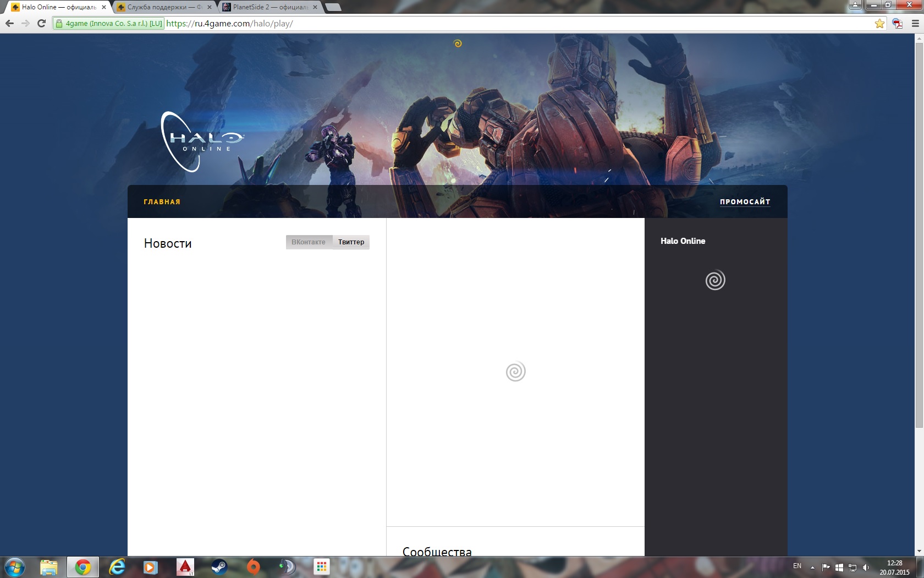The image size is (924, 578).
Task: Click the page vertical scrollbar thumb
Action: [x=919, y=235]
